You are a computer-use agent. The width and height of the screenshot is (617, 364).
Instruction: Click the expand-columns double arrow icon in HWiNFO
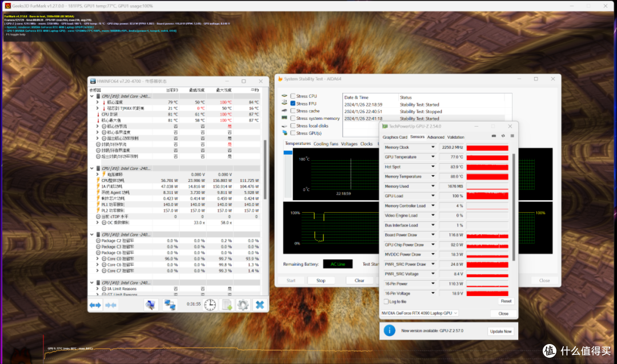95,305
